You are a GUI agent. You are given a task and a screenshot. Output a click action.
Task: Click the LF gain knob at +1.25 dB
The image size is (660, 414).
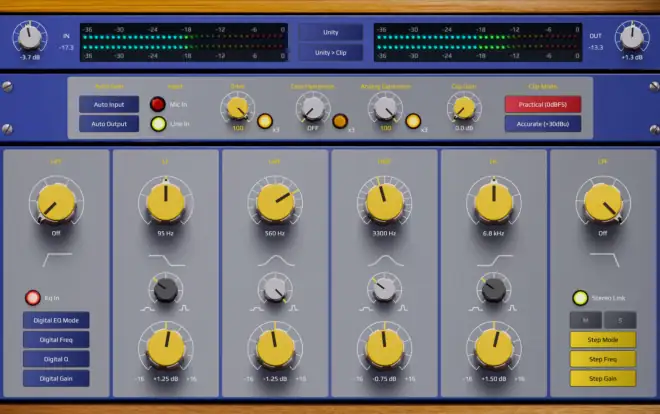tap(165, 348)
